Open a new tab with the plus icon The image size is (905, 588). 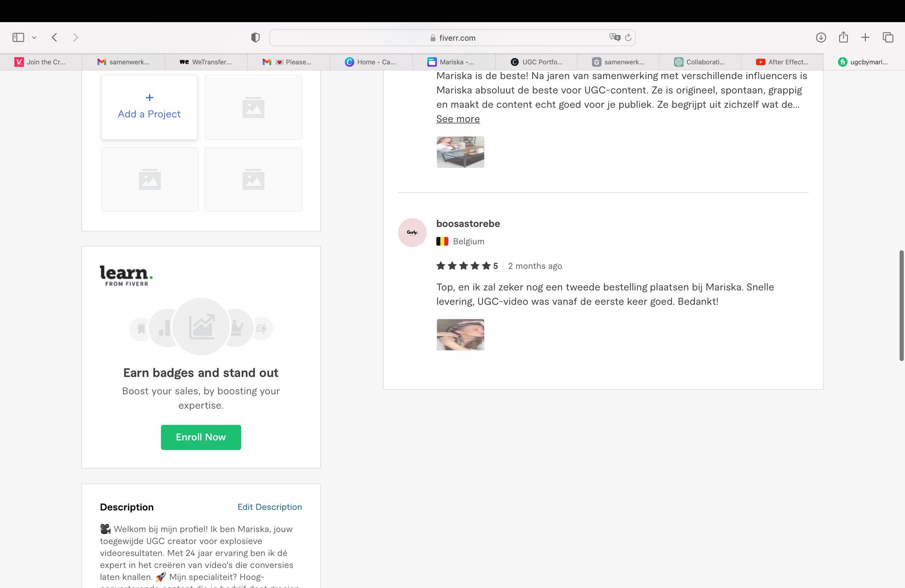point(865,37)
